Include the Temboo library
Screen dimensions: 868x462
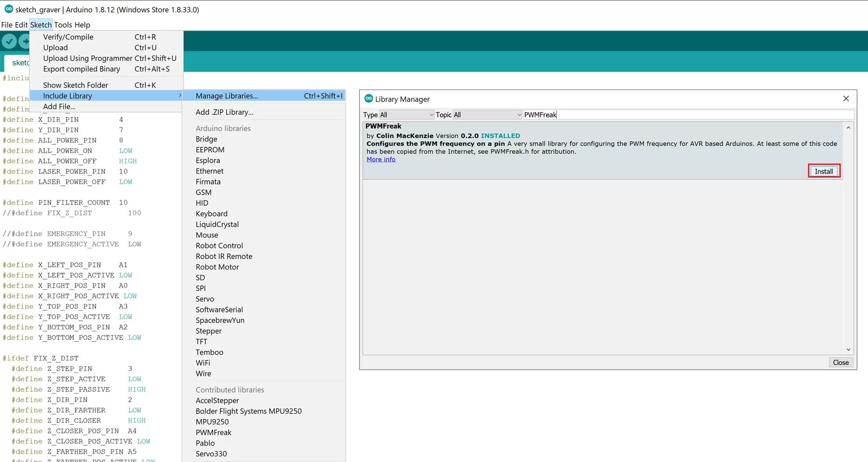[x=264, y=352]
